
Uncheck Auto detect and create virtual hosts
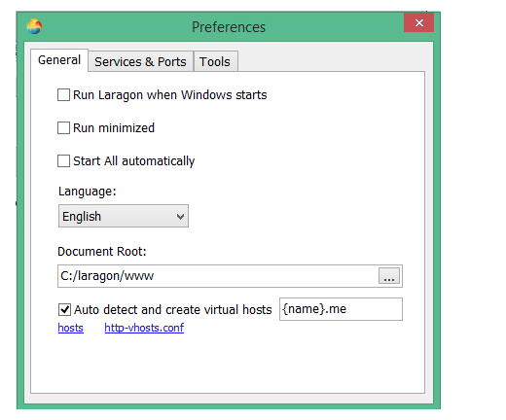64,310
